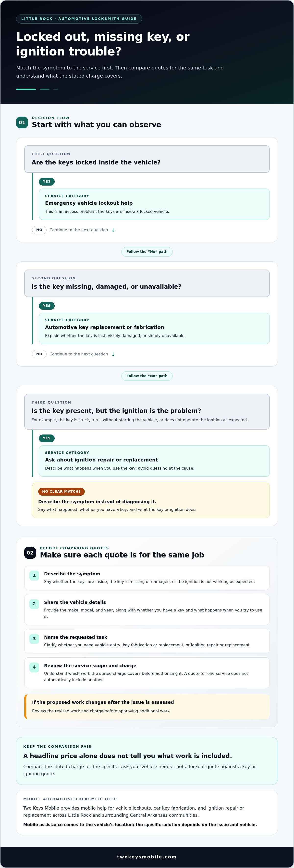294x868 pixels.
Task: Select YES pill under third question
Action: [47, 438]
